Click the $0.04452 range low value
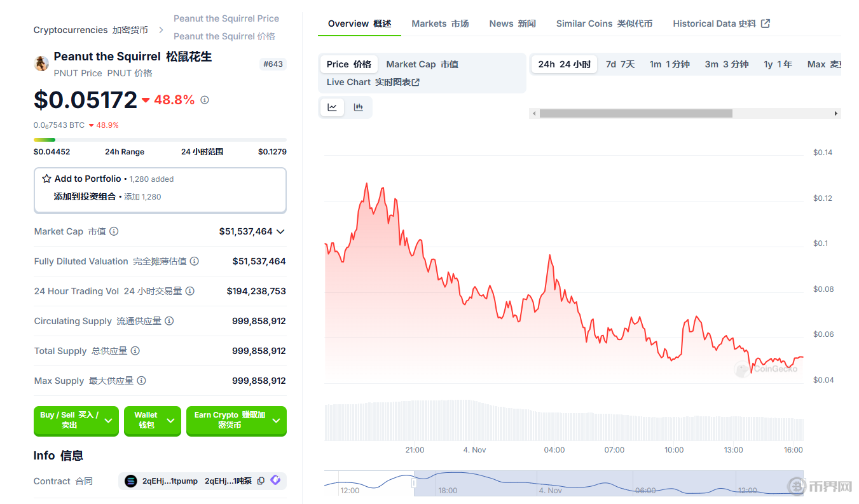 click(52, 152)
